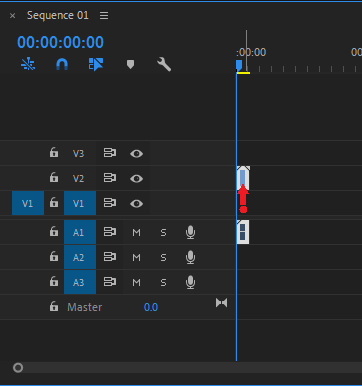Select the video clip on V2
Screen dimensions: 362x386
pos(243,178)
